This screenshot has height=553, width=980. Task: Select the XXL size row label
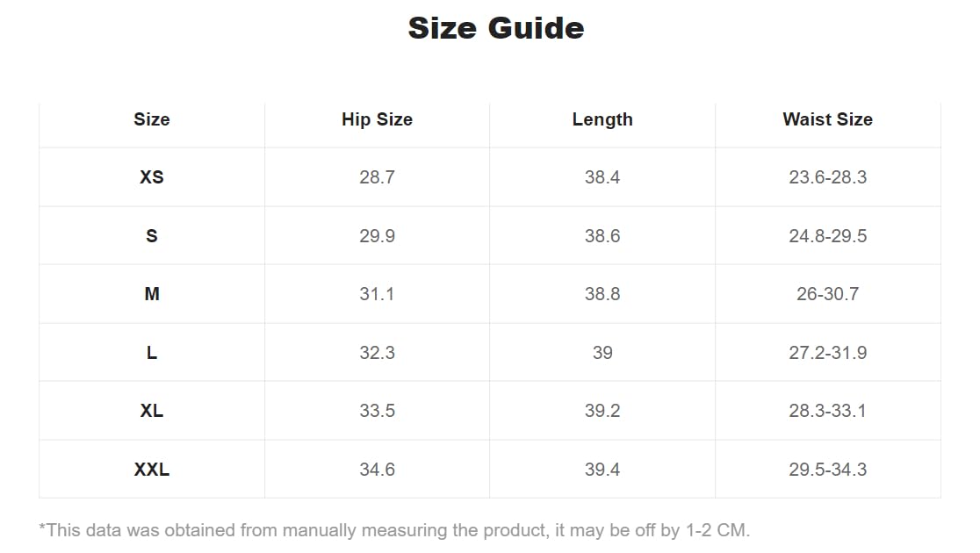152,470
